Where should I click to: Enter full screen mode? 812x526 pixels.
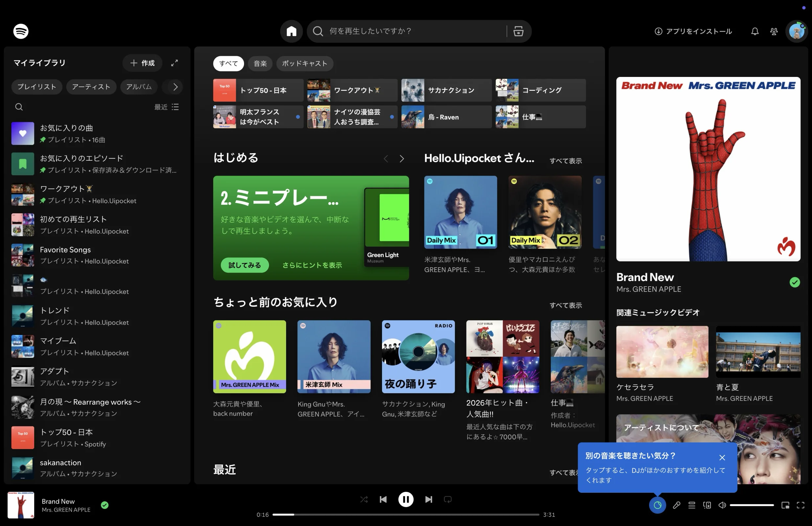tap(801, 505)
